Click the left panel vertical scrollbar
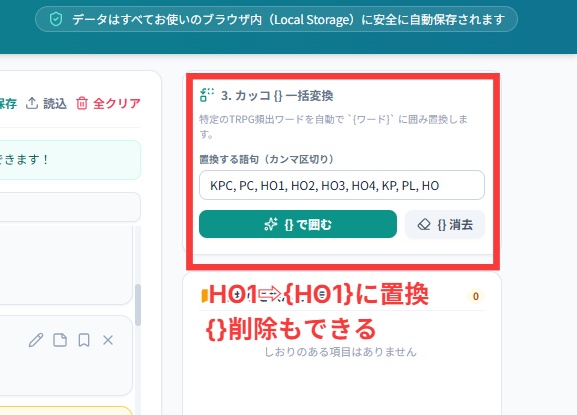Viewport: 577px width, 415px height. click(x=138, y=305)
